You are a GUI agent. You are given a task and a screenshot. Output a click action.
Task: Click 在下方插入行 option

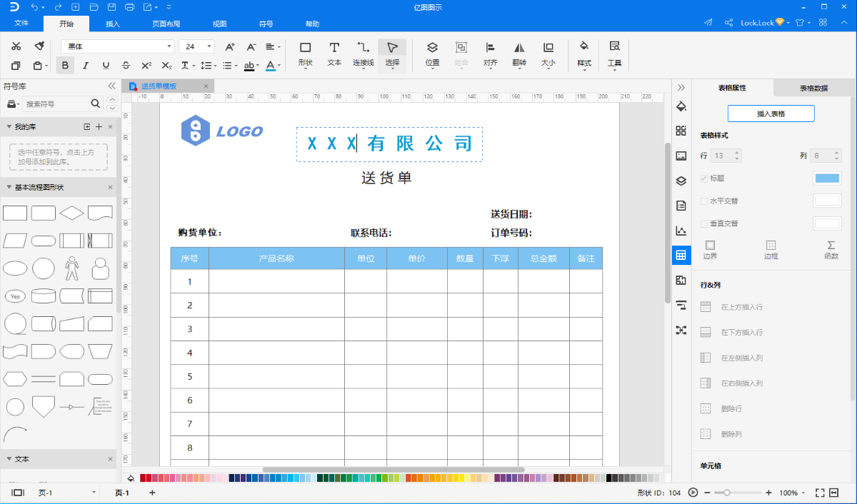pyautogui.click(x=731, y=333)
